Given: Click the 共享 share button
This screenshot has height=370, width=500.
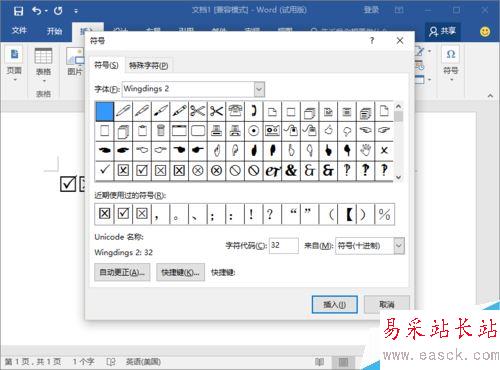Looking at the screenshot, I should click(443, 31).
